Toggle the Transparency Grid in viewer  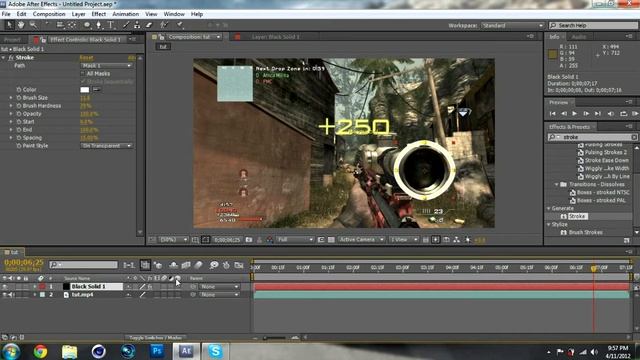(331, 240)
